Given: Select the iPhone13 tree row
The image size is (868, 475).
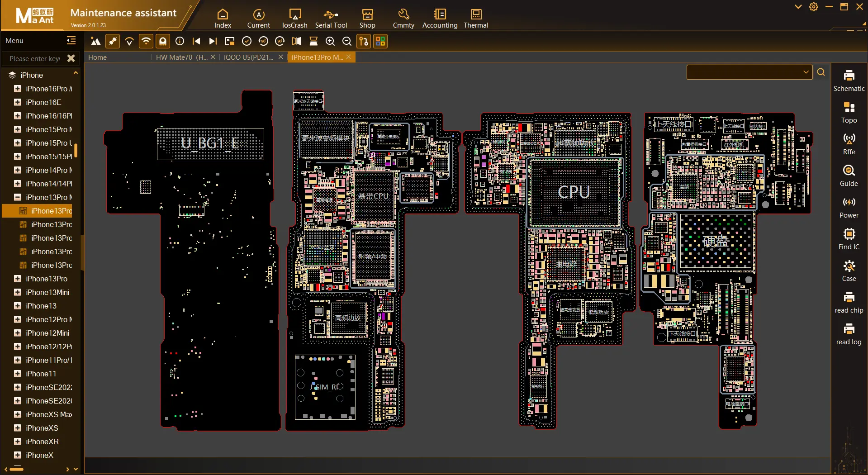Looking at the screenshot, I should click(41, 306).
